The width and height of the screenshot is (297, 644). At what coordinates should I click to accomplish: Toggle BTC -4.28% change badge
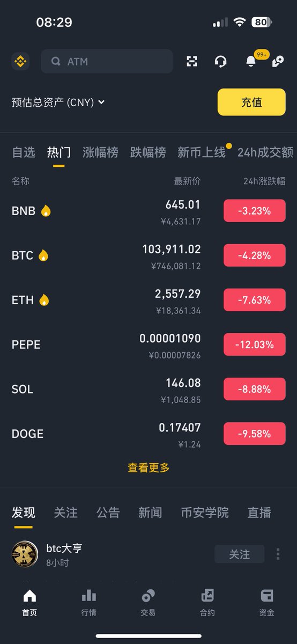point(255,255)
